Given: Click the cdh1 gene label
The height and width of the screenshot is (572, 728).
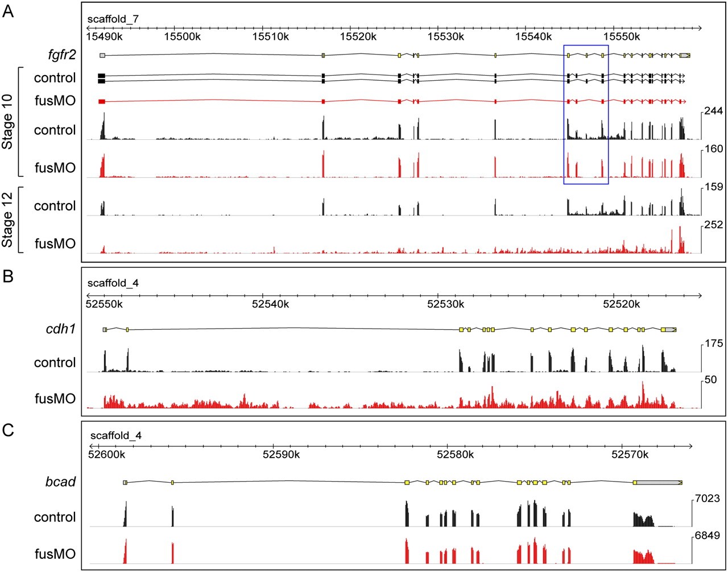Looking at the screenshot, I should pos(61,330).
